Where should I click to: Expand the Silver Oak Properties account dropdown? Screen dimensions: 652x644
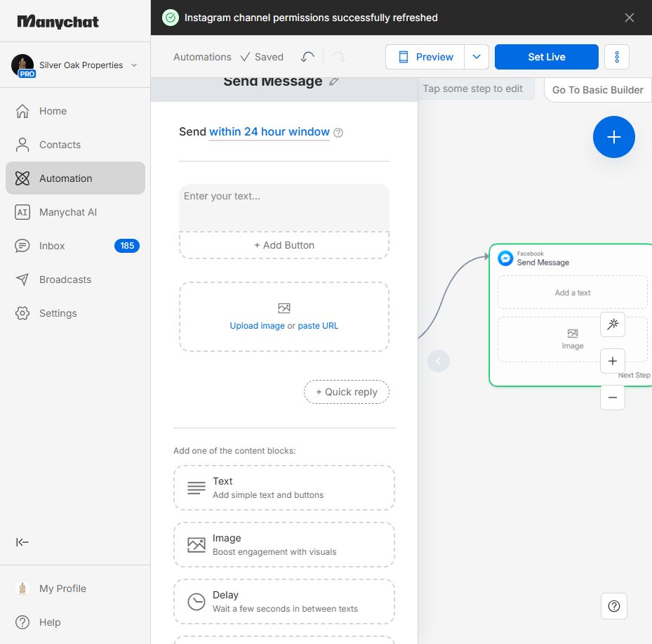click(x=134, y=65)
